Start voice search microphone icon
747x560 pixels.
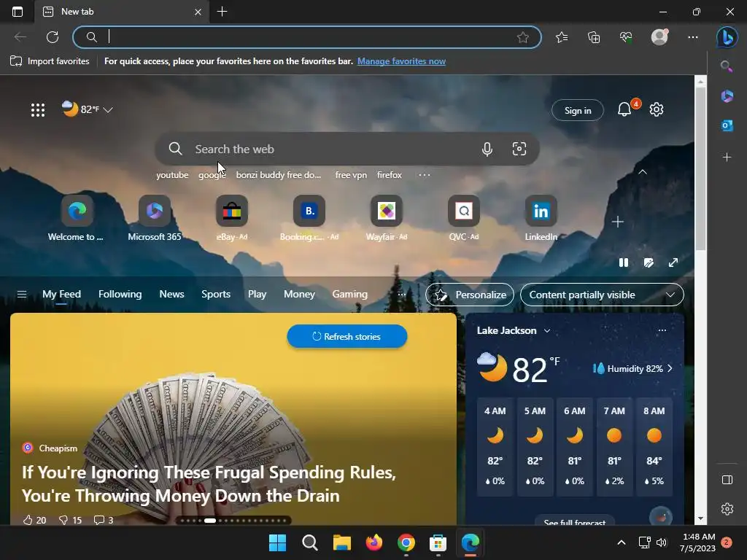(487, 149)
